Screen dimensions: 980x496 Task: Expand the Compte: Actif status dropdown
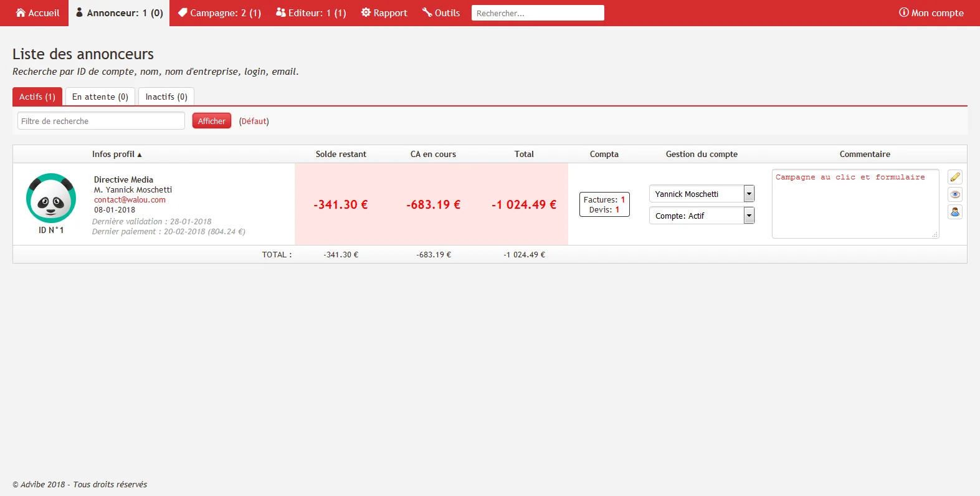click(x=702, y=216)
